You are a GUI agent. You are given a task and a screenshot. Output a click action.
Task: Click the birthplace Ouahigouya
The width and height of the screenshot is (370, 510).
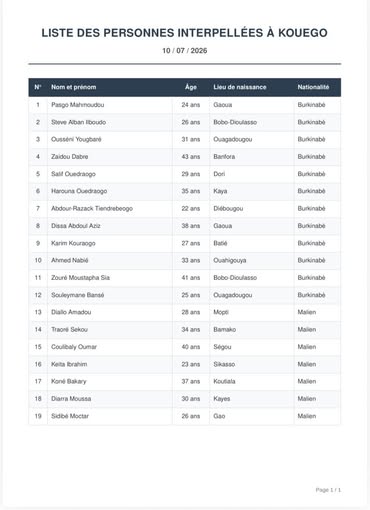pos(230,260)
